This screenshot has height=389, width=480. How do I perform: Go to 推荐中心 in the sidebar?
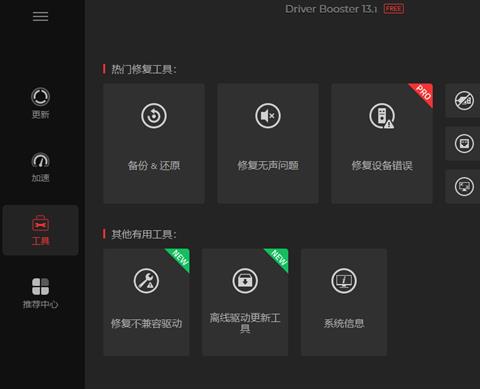click(40, 293)
